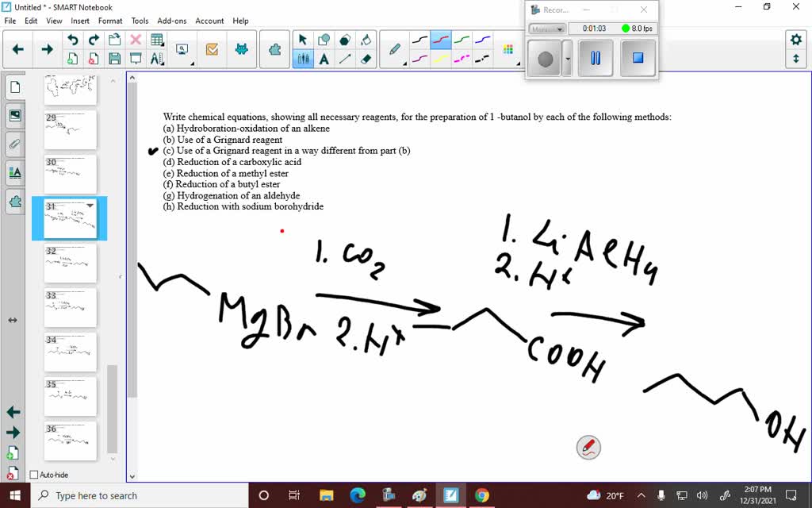Click the Undo arrow
The image size is (812, 508).
click(74, 40)
